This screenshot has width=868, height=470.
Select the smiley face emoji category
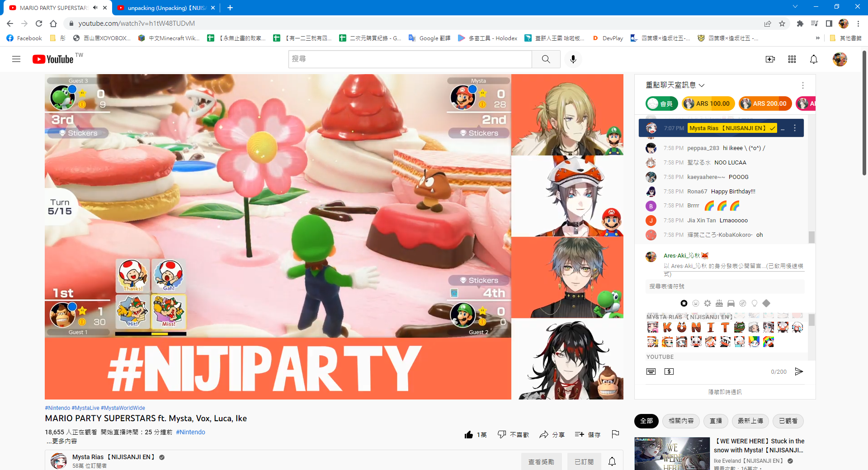click(x=696, y=303)
